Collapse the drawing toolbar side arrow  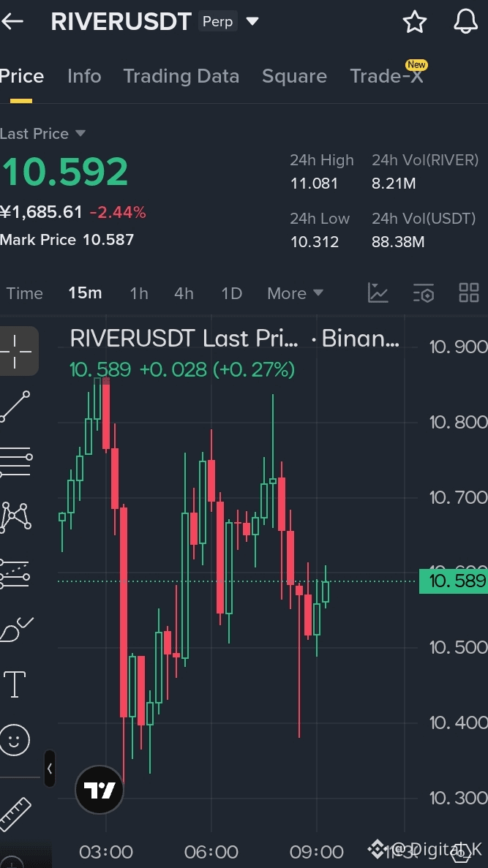click(x=50, y=769)
